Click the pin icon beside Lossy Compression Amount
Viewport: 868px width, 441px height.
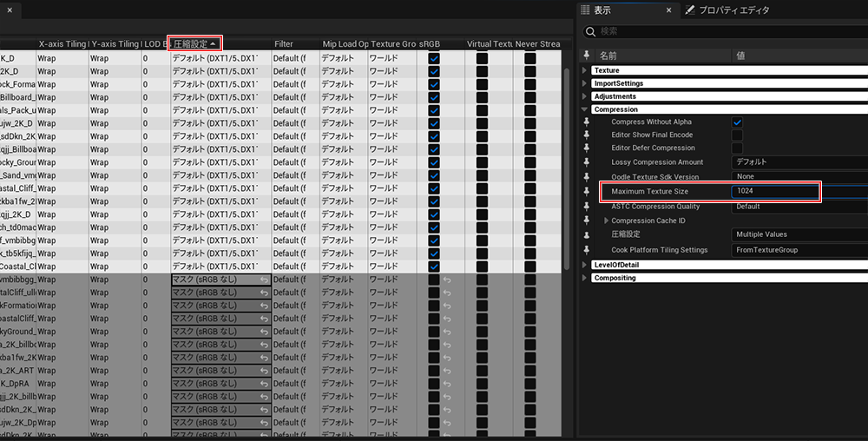[x=586, y=162]
